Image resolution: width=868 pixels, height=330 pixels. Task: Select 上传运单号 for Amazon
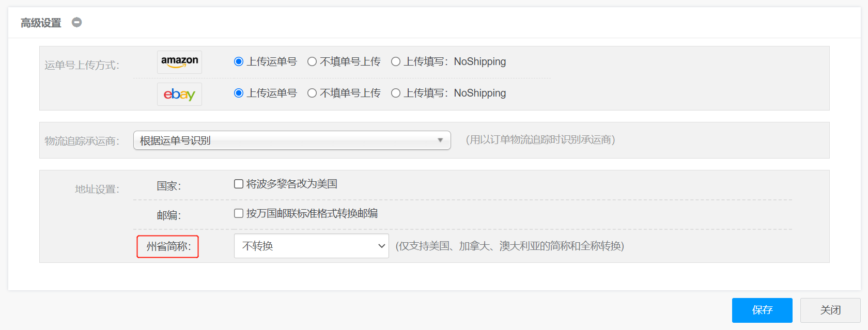(239, 61)
